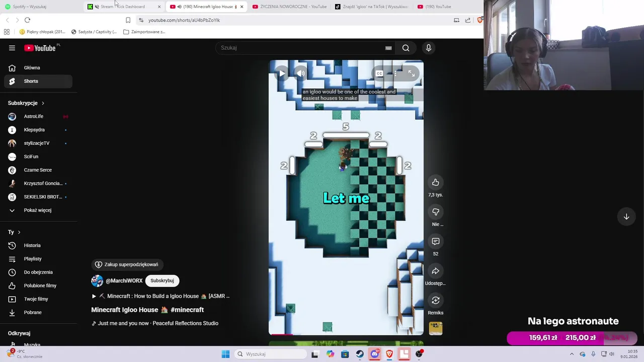Viewport: 644px width, 362px height.
Task: Open Steam from the taskbar
Action: click(360, 354)
